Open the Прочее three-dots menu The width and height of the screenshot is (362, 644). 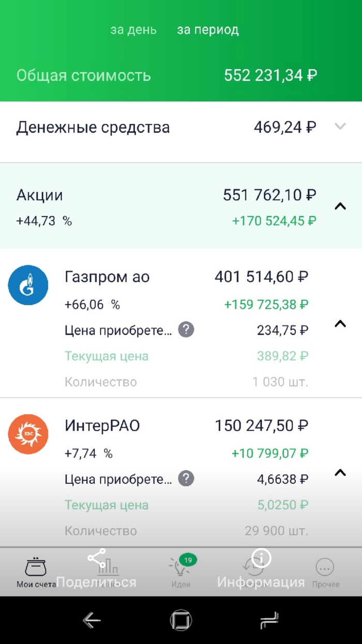tap(325, 571)
